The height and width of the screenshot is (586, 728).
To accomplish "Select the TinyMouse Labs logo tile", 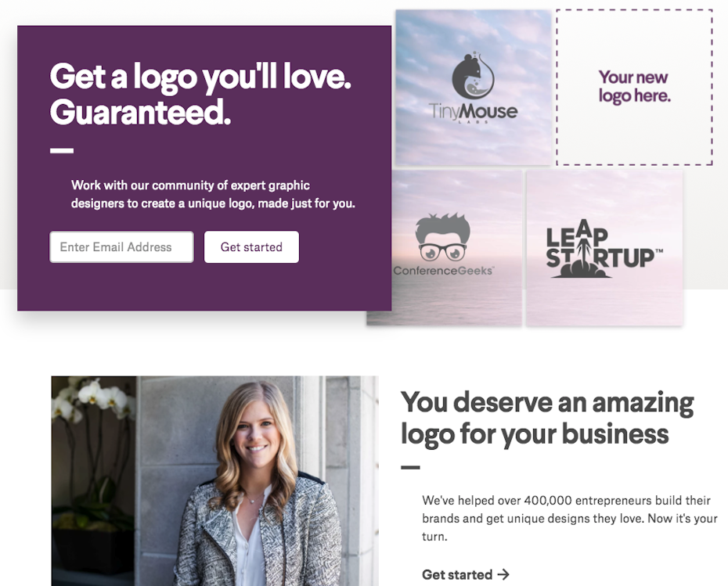I will [473, 88].
